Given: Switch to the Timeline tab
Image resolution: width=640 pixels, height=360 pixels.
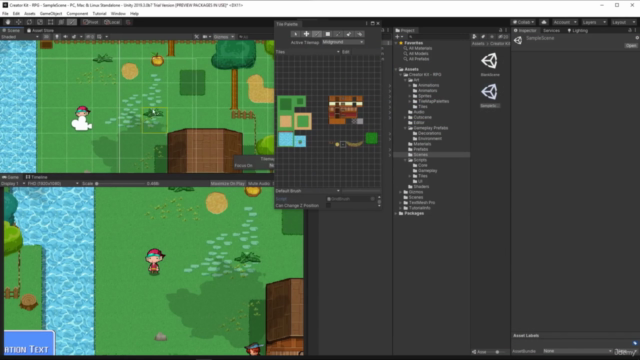Looking at the screenshot, I should coord(37,177).
